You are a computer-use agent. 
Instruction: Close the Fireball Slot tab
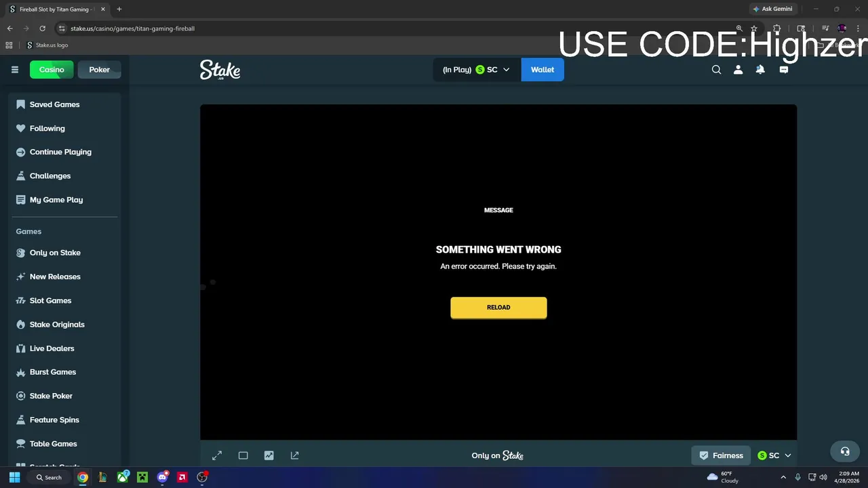pos(103,9)
